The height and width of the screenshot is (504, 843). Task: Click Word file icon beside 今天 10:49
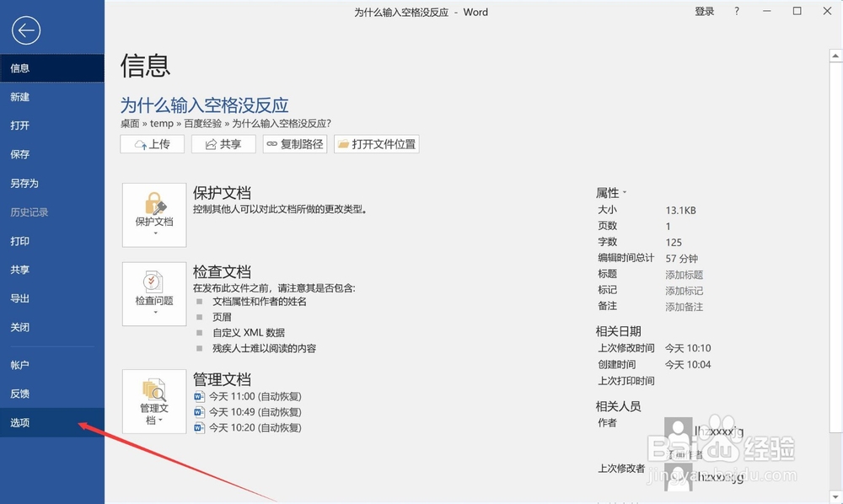click(x=200, y=412)
